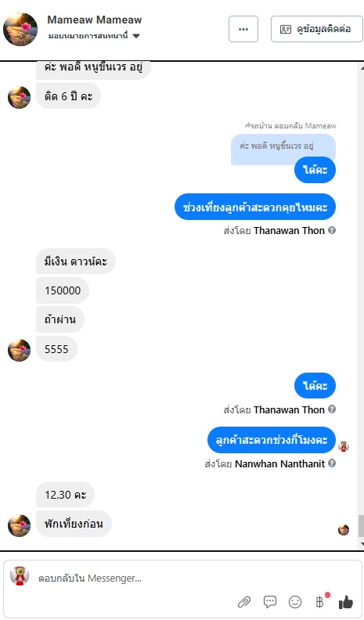Click the Mameaw Mameaw name heading
This screenshot has width=364, height=620.
(x=95, y=20)
